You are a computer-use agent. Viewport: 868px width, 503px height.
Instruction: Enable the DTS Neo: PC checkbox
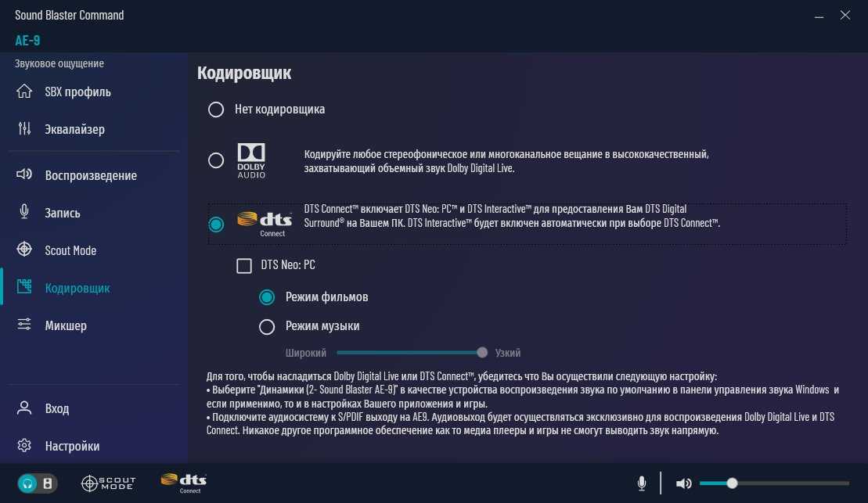pos(244,266)
